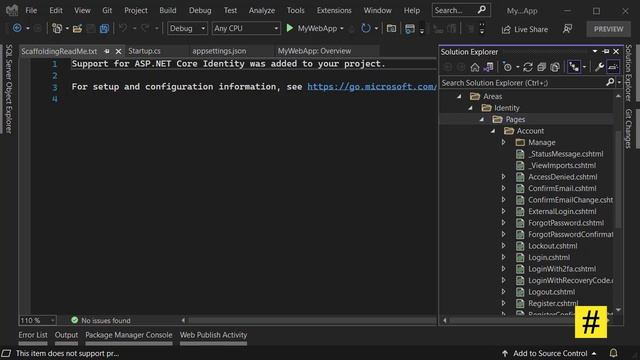The width and height of the screenshot is (640, 360).
Task: Open the file nesting dropdown arrow
Action: point(584,67)
